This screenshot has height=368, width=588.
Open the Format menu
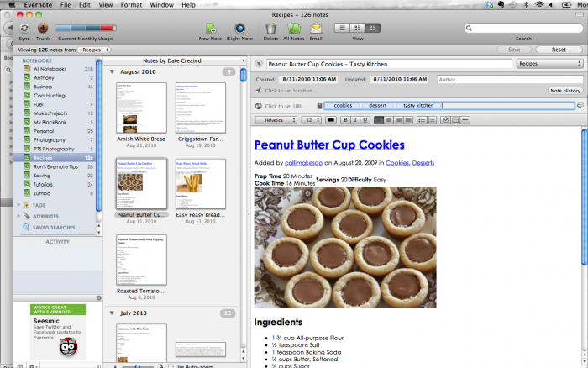(131, 4)
